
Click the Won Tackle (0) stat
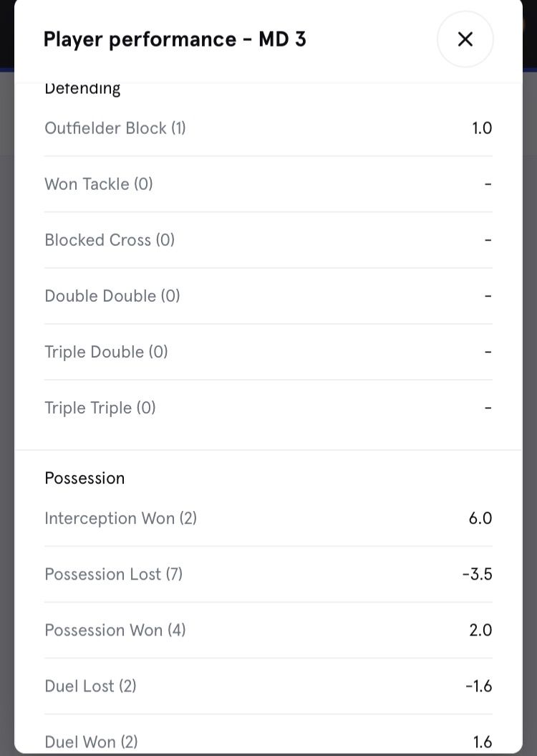pyautogui.click(x=99, y=184)
